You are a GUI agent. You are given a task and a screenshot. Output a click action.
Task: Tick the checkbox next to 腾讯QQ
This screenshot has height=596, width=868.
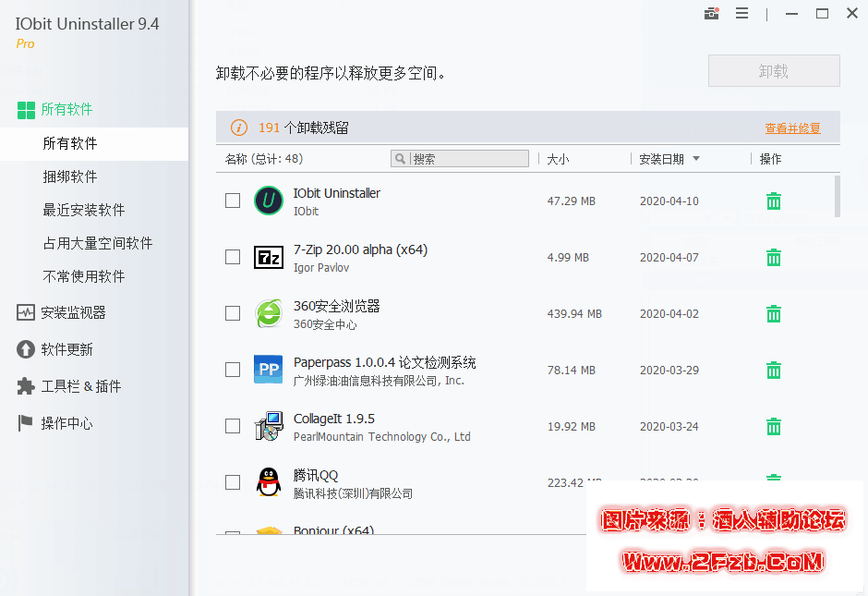point(233,482)
